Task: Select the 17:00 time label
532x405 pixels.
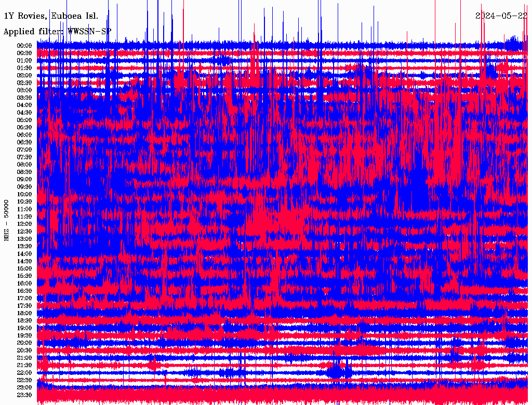Action: [24, 299]
